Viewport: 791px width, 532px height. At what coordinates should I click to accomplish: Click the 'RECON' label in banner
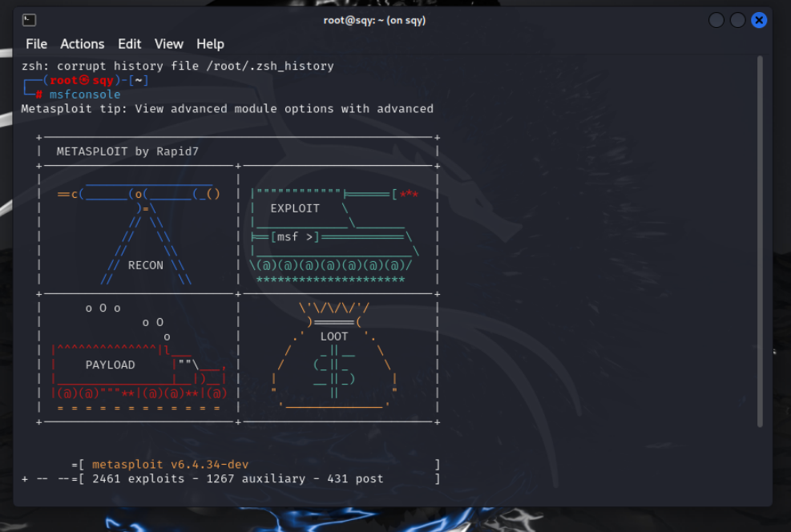(x=146, y=265)
